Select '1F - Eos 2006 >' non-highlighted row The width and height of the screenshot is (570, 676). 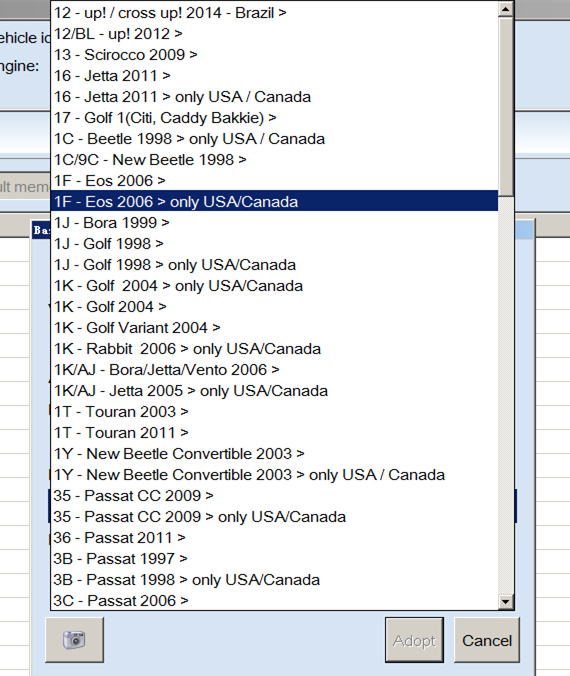pos(274,181)
